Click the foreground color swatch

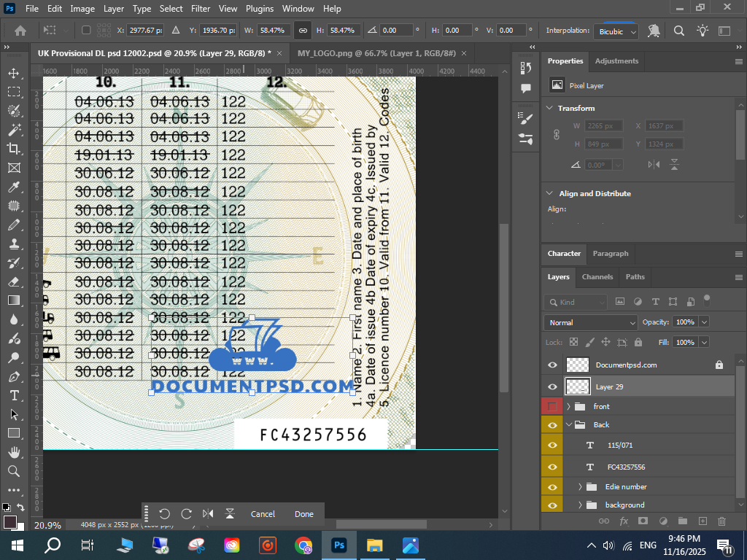tap(9, 522)
